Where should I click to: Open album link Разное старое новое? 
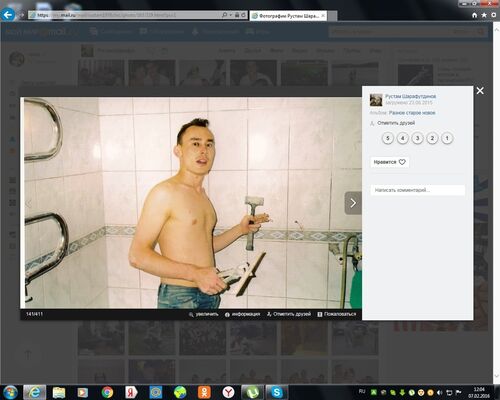pos(412,113)
